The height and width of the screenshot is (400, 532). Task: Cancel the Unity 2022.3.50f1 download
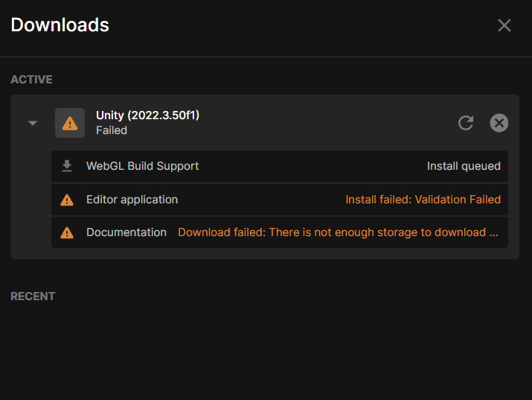(x=499, y=123)
